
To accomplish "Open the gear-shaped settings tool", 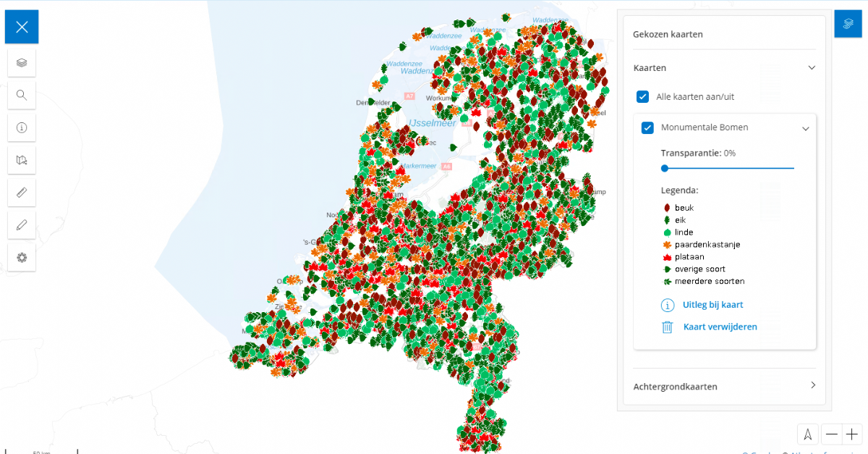I will (x=22, y=257).
